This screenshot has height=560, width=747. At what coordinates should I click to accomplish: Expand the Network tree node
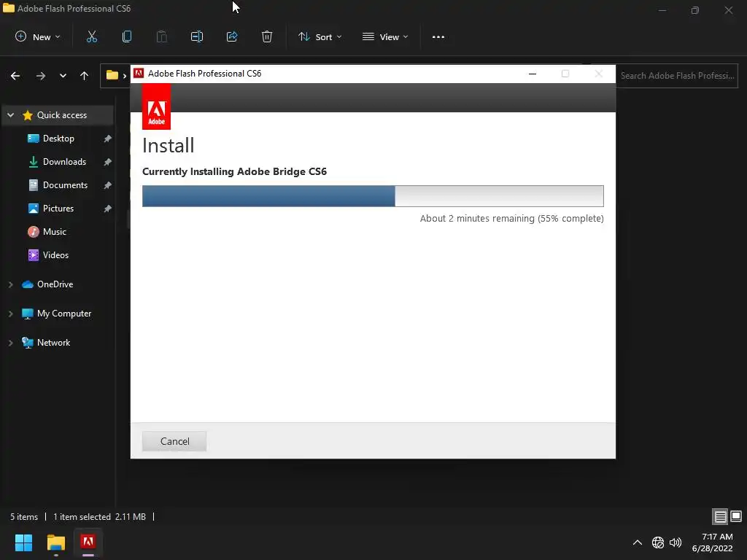coord(10,343)
